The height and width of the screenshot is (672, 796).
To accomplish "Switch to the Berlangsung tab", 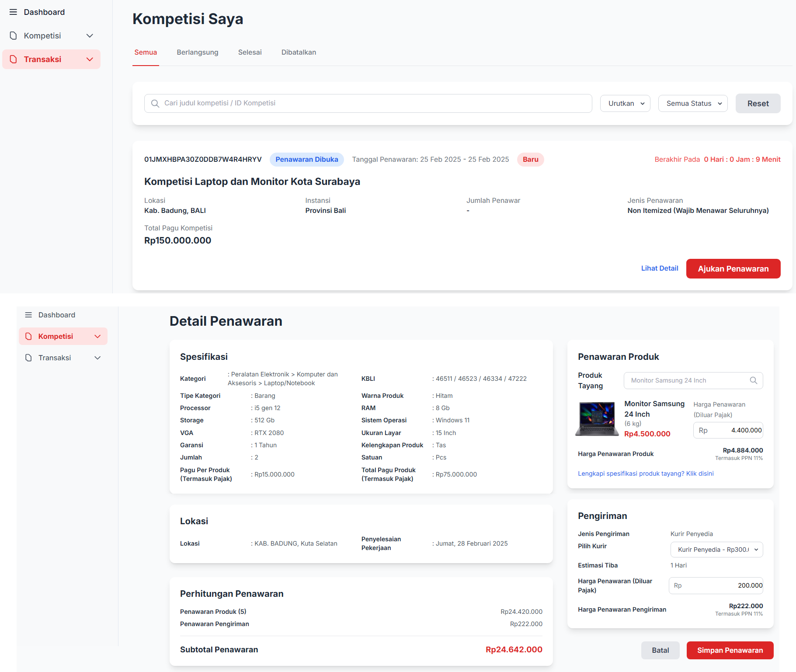I will 197,52.
